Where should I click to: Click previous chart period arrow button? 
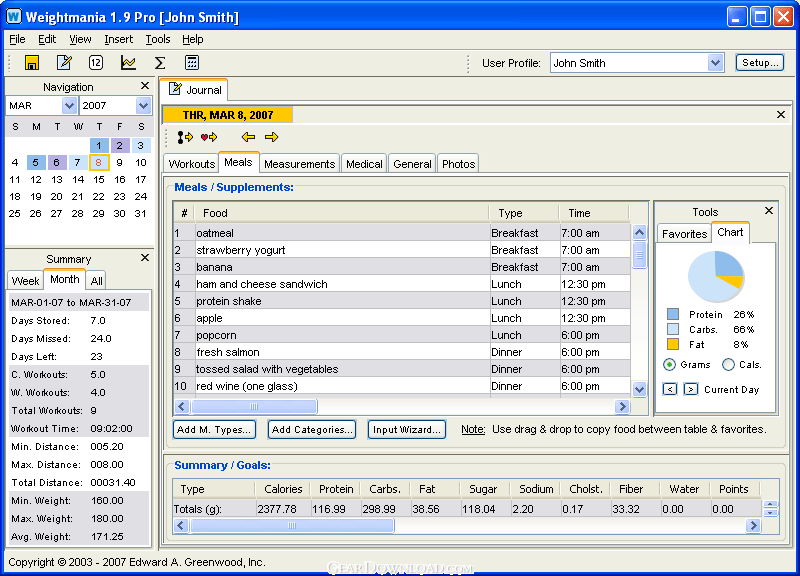(670, 389)
